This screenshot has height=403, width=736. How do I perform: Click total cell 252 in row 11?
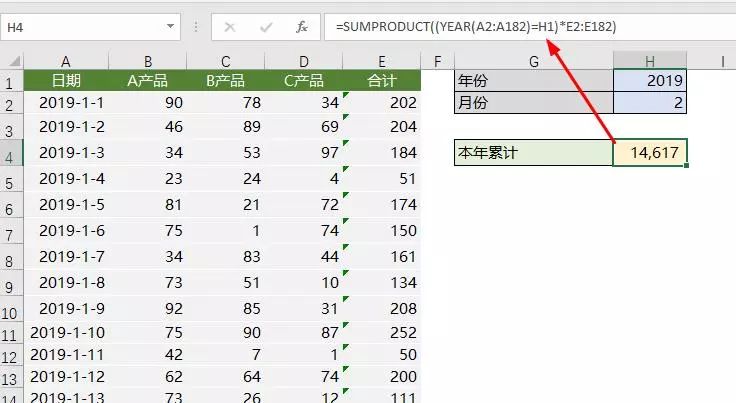382,333
